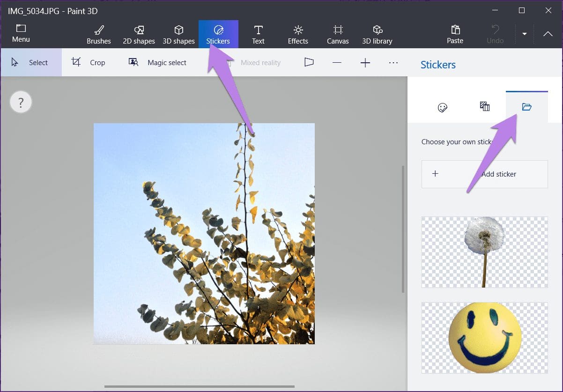Screen dimensions: 563x392
Task: Open the Menu item
Action: (x=21, y=34)
